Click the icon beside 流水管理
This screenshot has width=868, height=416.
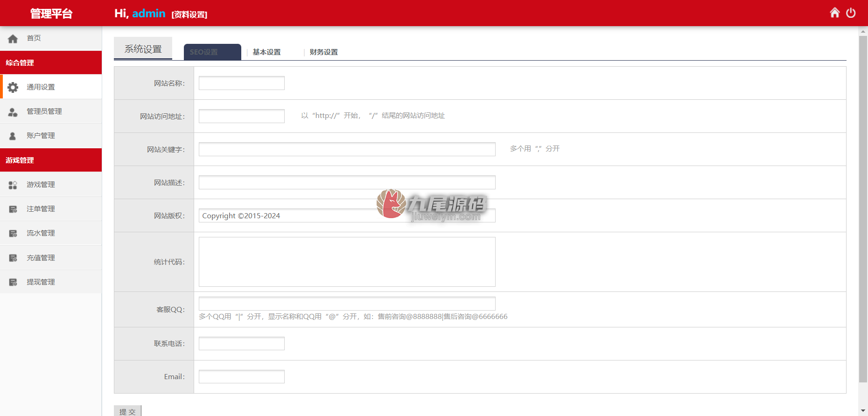pos(13,234)
